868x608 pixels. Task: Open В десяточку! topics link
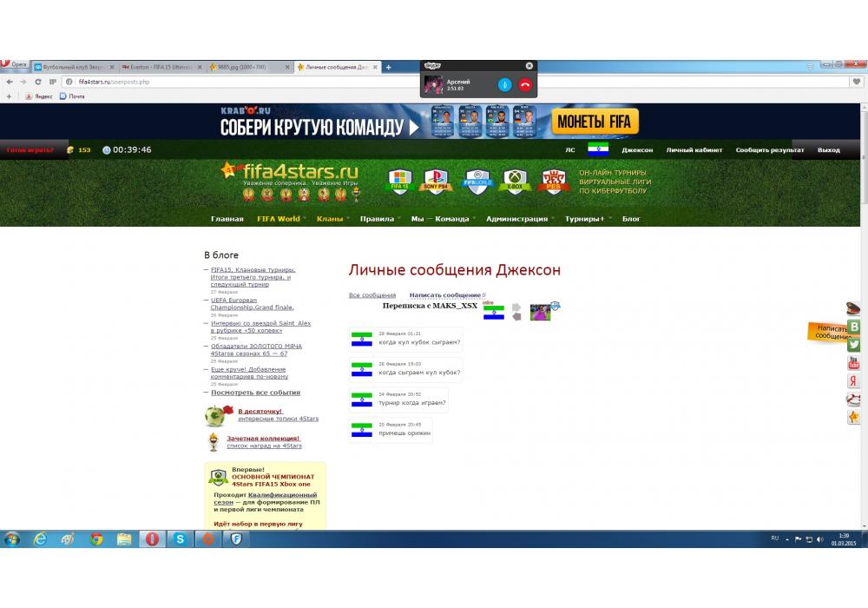[x=260, y=412]
